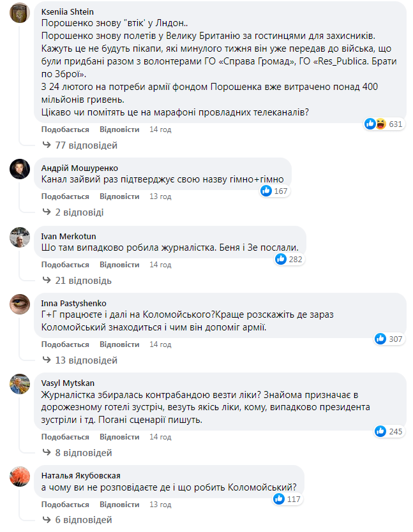Like Андрій Мошуренко's comment via Подобається
The height and width of the screenshot is (532, 413).
click(65, 196)
